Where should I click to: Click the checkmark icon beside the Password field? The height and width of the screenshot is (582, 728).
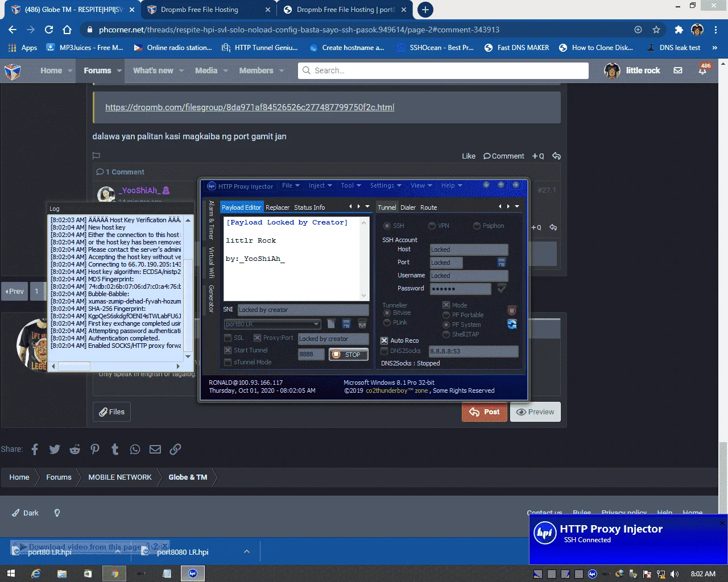[x=502, y=288]
